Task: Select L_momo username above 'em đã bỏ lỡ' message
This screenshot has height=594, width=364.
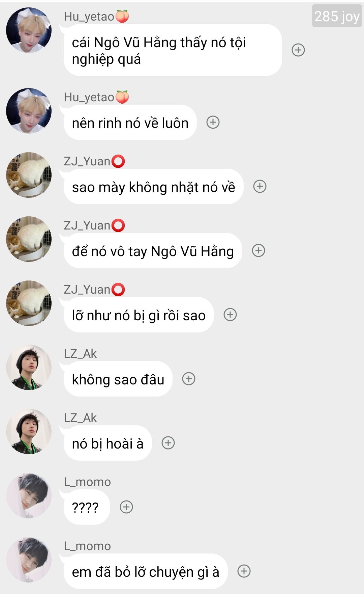Action: (x=87, y=546)
